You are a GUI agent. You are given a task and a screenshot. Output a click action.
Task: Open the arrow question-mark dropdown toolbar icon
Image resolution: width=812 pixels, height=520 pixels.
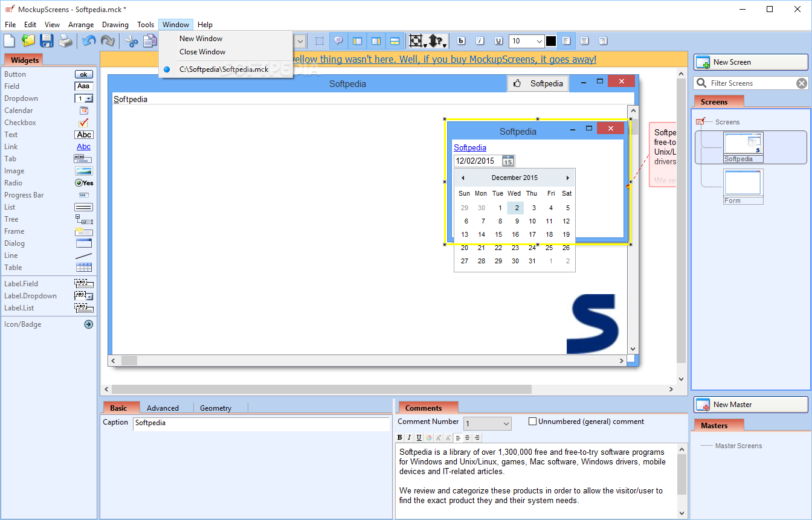click(437, 41)
